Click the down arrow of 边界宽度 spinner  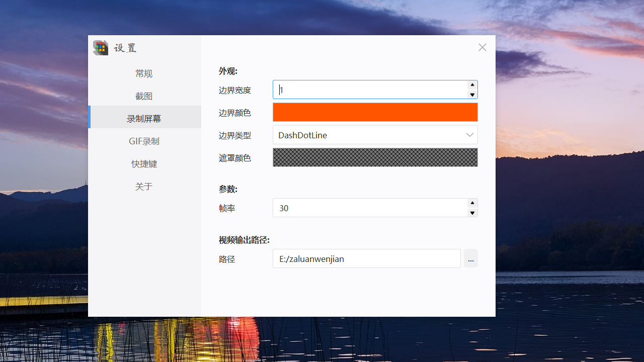[472, 95]
